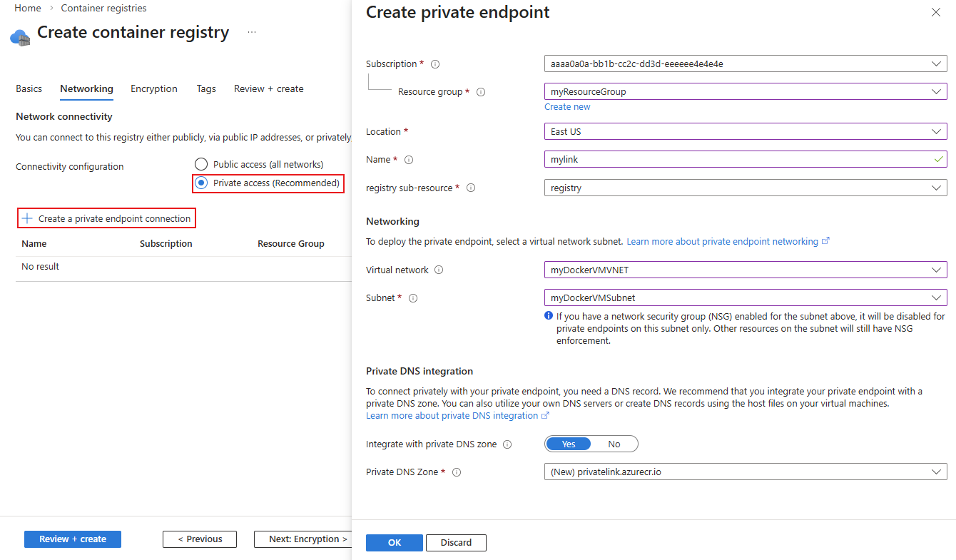956x560 pixels.
Task: Switch to the Encryption tab
Action: click(x=154, y=89)
